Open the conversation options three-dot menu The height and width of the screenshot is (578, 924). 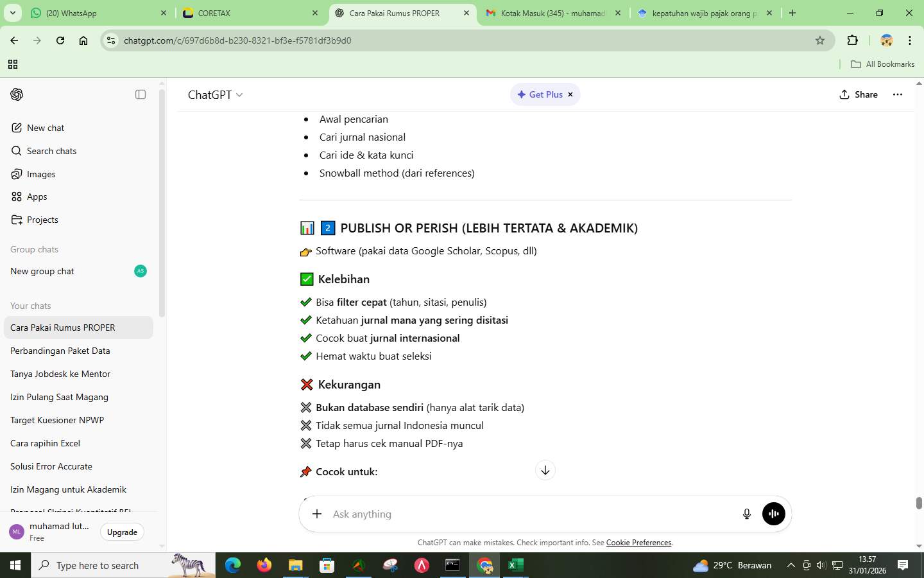898,94
